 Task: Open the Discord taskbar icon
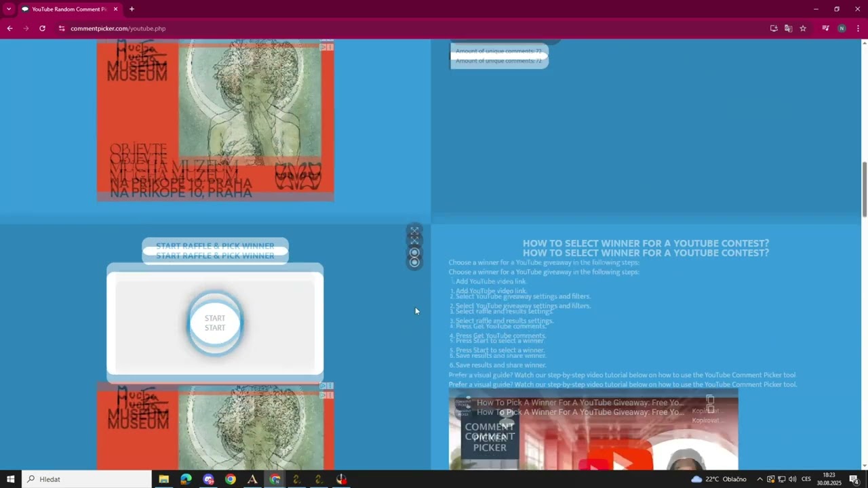[x=208, y=479]
